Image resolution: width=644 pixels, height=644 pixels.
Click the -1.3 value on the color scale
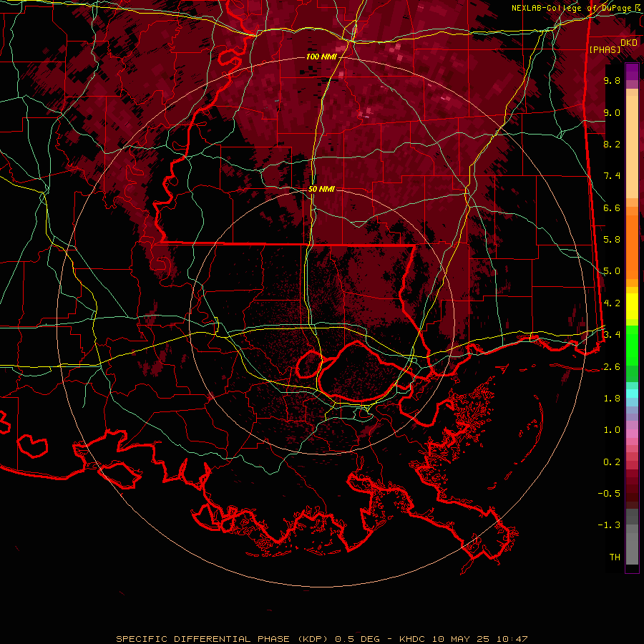tap(609, 525)
